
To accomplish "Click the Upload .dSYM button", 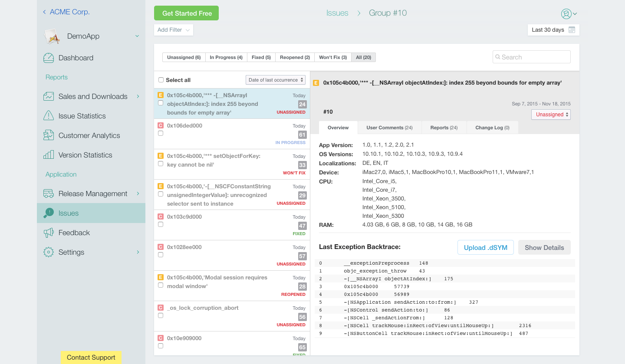I will pos(486,247).
